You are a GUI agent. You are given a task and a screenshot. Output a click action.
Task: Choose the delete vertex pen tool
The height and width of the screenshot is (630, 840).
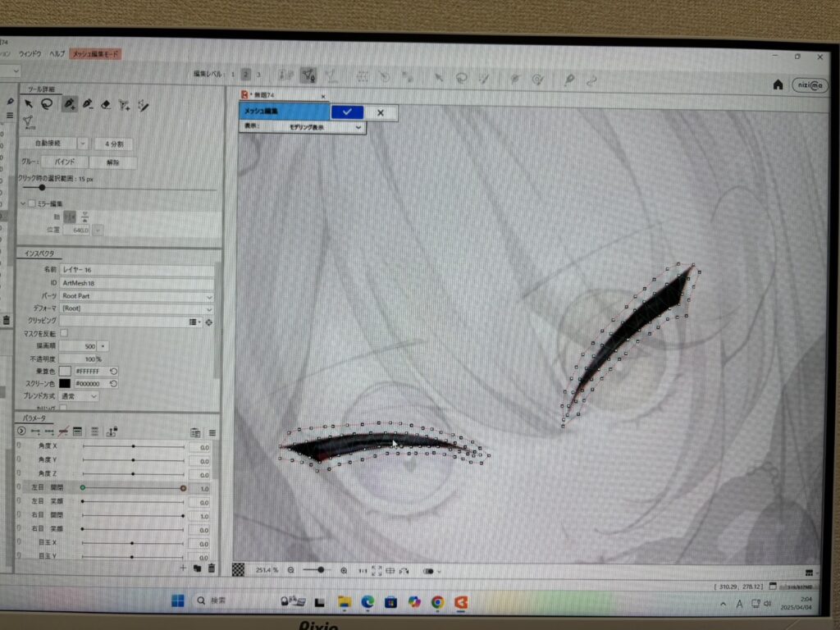87,104
